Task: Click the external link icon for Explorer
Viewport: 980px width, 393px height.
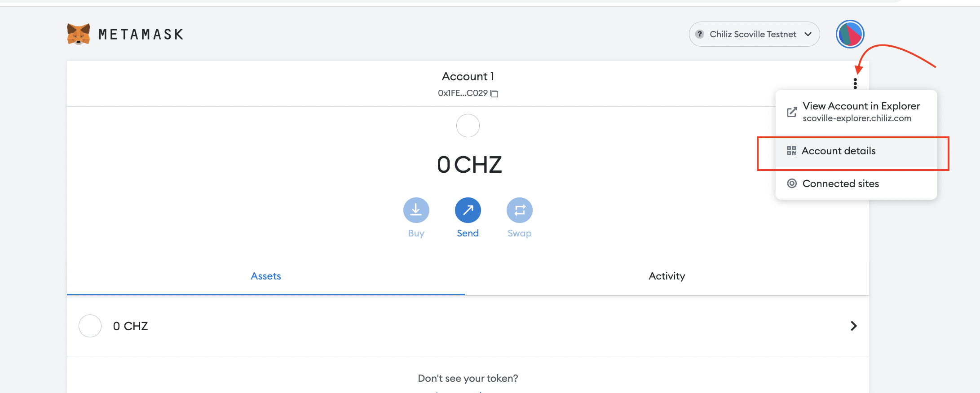Action: pyautogui.click(x=792, y=112)
